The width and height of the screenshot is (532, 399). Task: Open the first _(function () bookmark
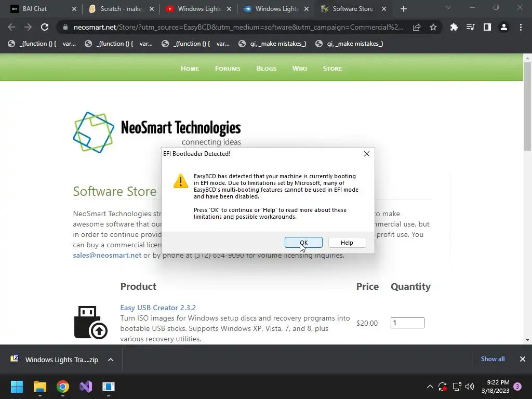[42, 44]
